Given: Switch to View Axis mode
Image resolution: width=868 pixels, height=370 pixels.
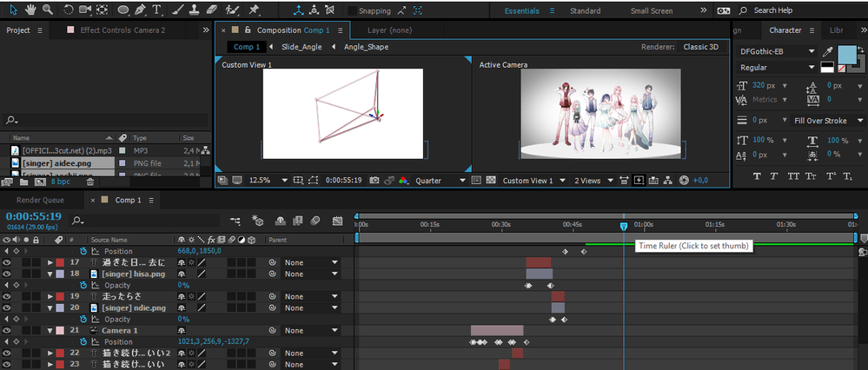Looking at the screenshot, I should coord(329,10).
